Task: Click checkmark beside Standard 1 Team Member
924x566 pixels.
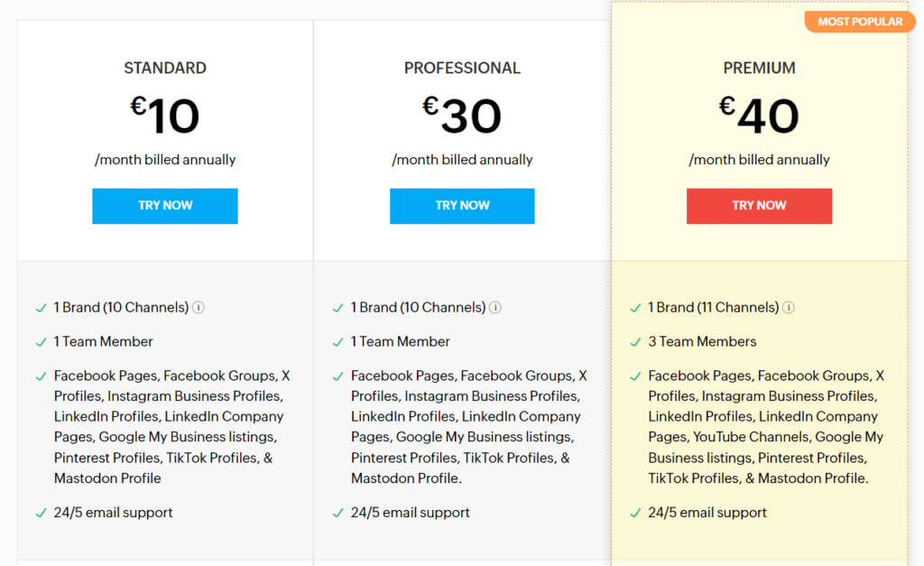Action: click(x=42, y=342)
